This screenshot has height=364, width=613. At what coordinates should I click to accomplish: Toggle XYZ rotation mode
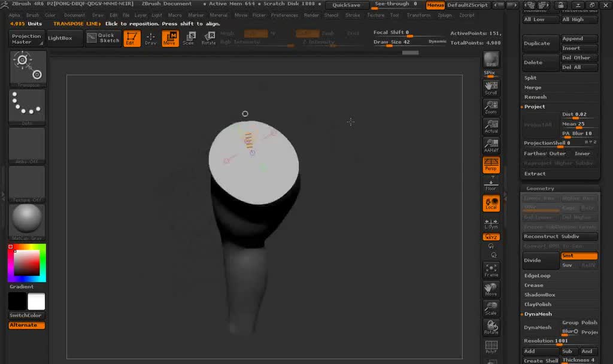pos(491,237)
